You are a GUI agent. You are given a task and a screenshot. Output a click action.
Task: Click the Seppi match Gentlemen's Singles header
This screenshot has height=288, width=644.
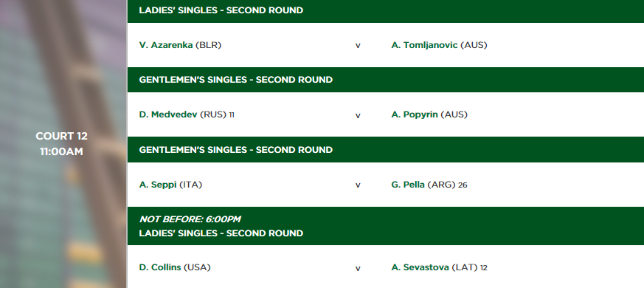[236, 150]
